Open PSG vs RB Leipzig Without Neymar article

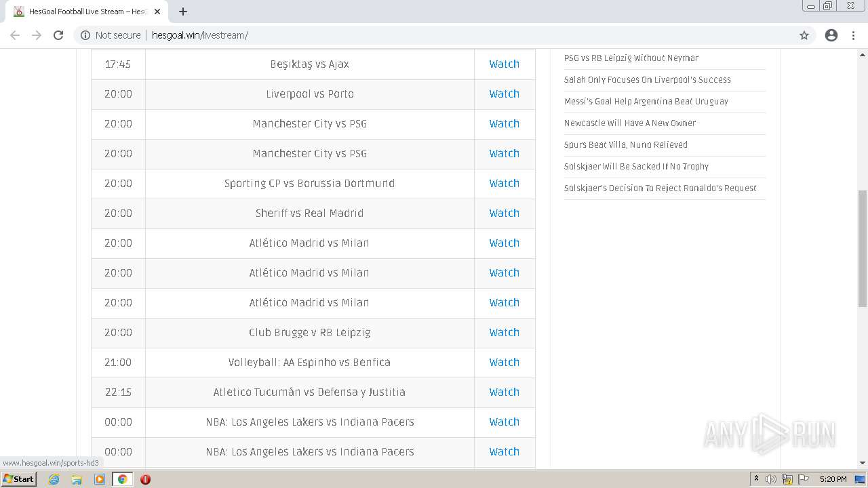point(631,58)
